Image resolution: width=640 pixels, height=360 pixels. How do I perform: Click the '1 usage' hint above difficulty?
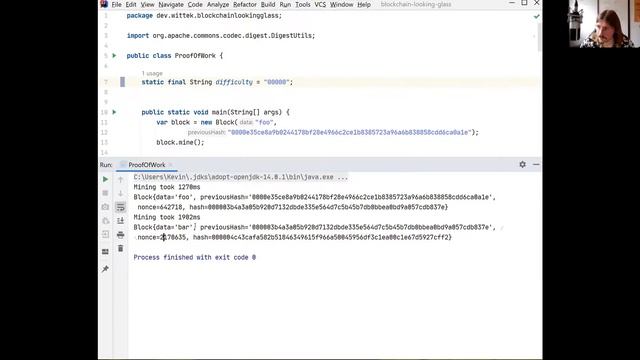click(x=152, y=73)
